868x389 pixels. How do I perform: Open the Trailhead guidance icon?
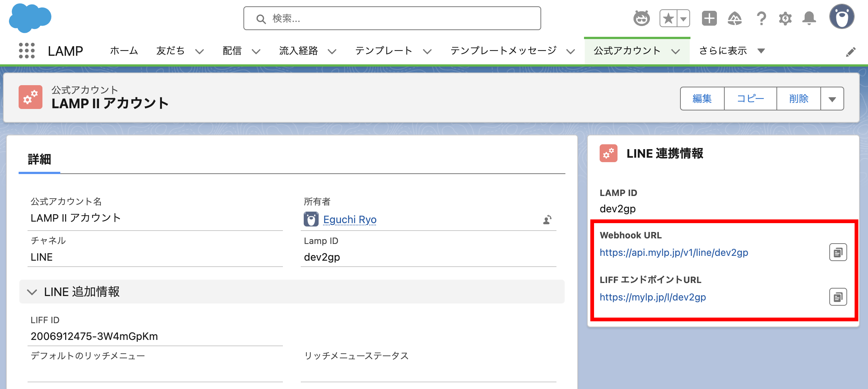click(735, 18)
